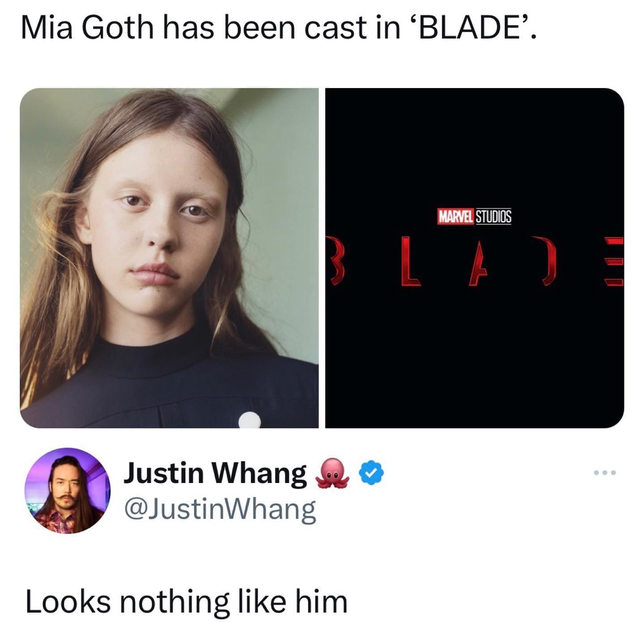
Task: Open the three-dot more options menu
Action: pyautogui.click(x=605, y=472)
